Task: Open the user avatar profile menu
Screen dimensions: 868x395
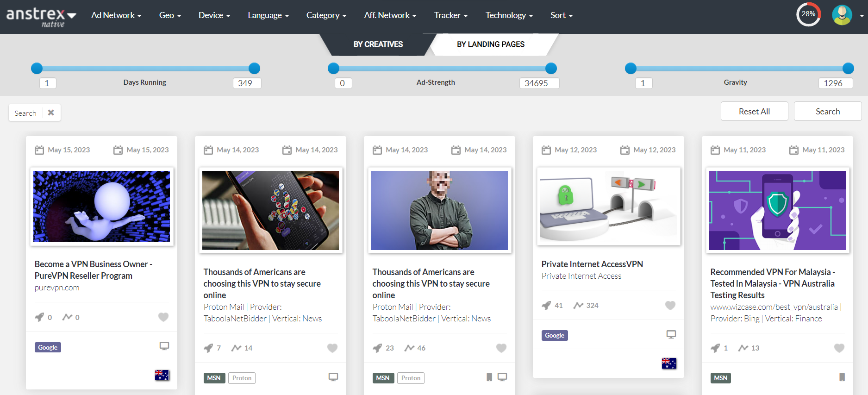Action: (x=842, y=15)
